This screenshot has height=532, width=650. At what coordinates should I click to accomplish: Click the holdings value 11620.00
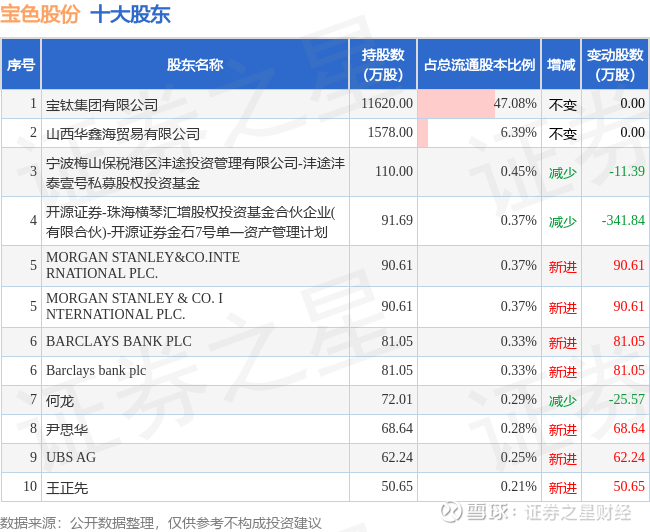387,103
